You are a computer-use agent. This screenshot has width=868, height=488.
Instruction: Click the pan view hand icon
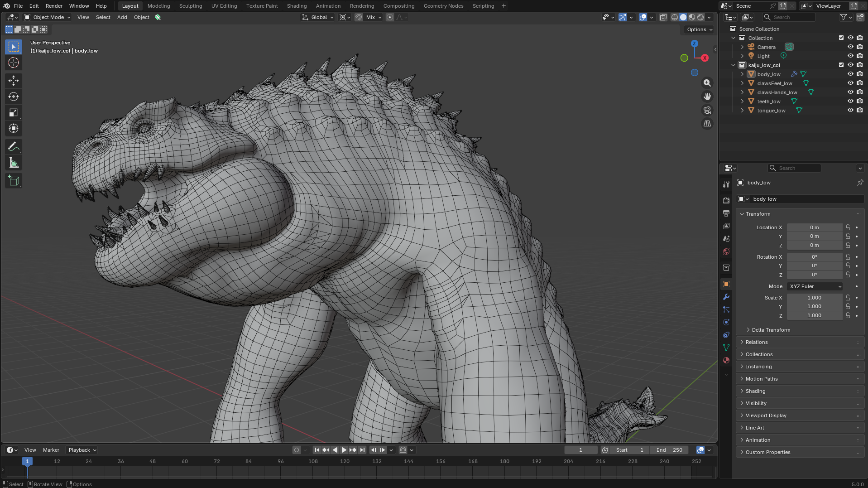coord(707,97)
